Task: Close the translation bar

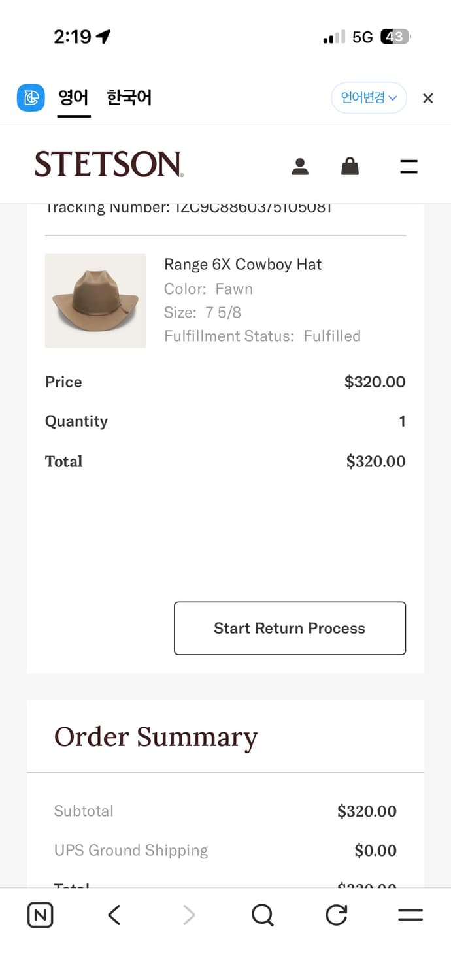Action: click(x=428, y=98)
